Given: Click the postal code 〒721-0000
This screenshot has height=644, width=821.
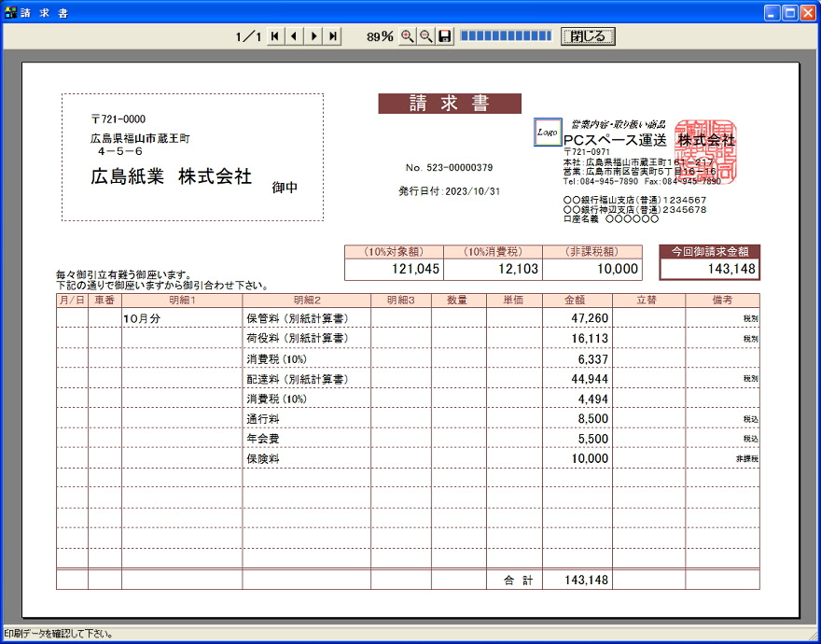Looking at the screenshot, I should click(118, 119).
